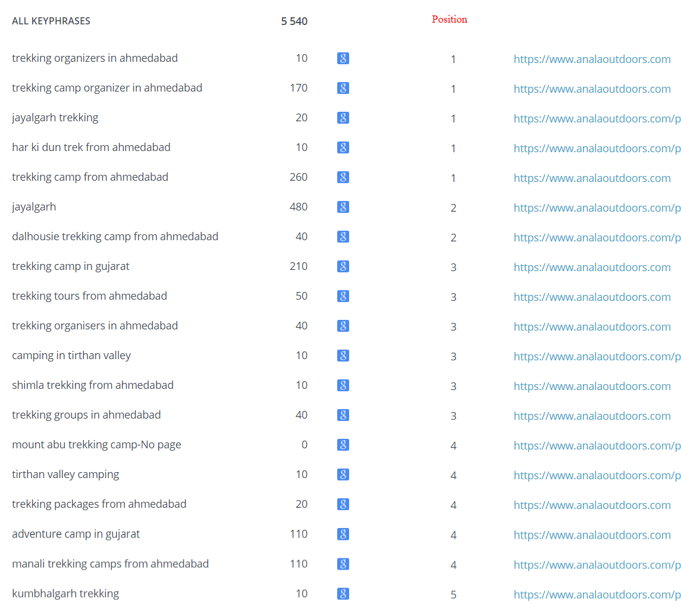This screenshot has height=616, width=681.
Task: Click the total count 5 540
Action: 294,21
